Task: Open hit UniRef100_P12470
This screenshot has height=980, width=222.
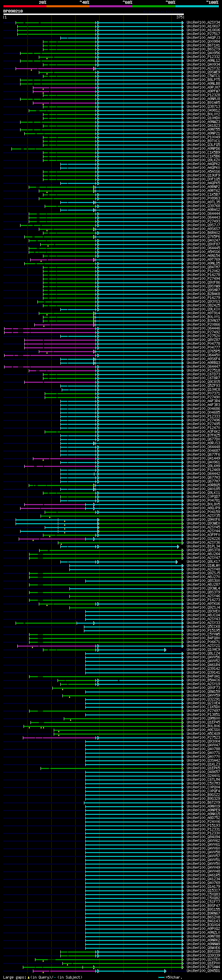Action: (x=203, y=428)
